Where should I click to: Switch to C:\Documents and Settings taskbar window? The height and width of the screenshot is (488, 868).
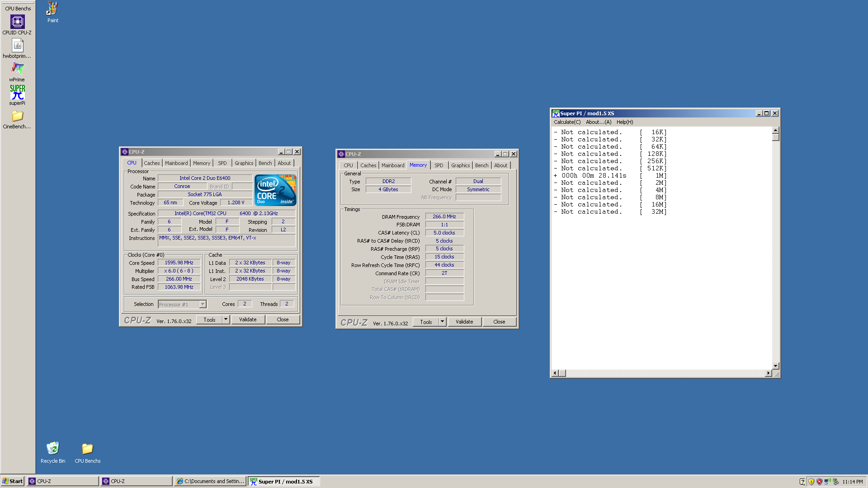tap(210, 481)
